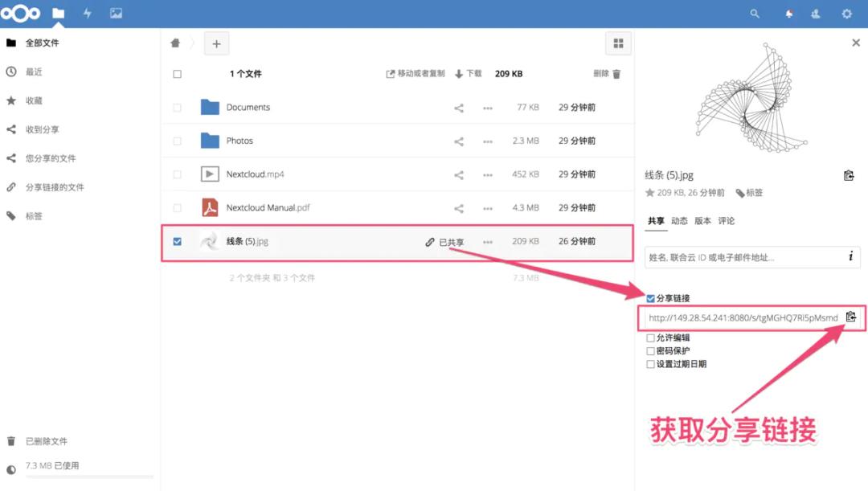This screenshot has height=491, width=868.
Task: Open 已删除文件 deleted files section
Action: 47,441
